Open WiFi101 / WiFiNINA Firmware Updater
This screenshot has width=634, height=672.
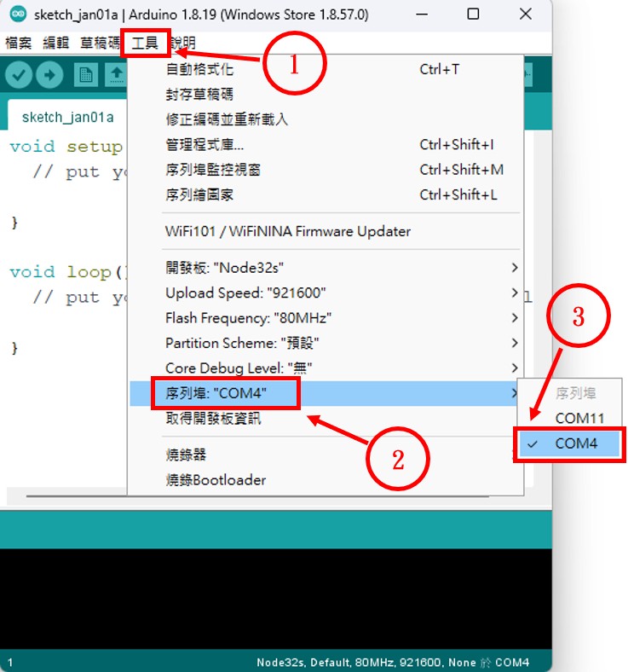point(326,231)
